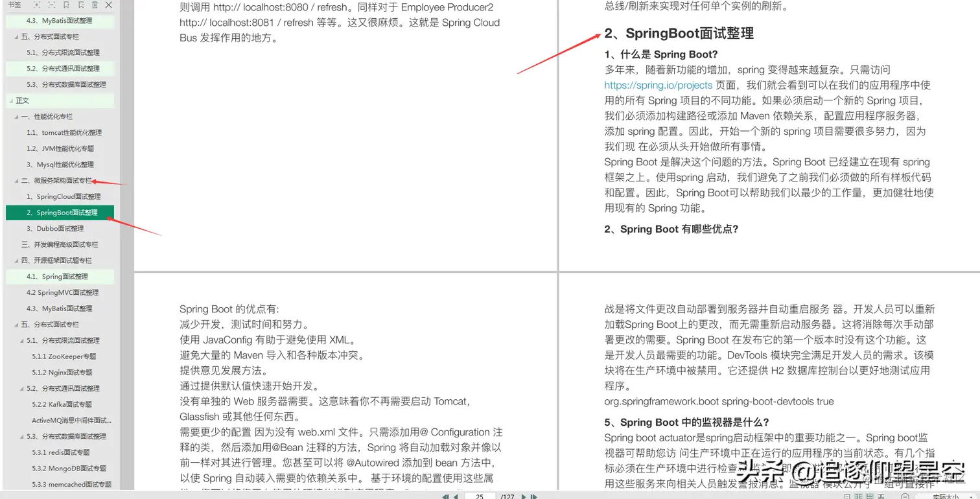Toggle single page view mode
Screen dimensions: 980x499
pos(846,496)
